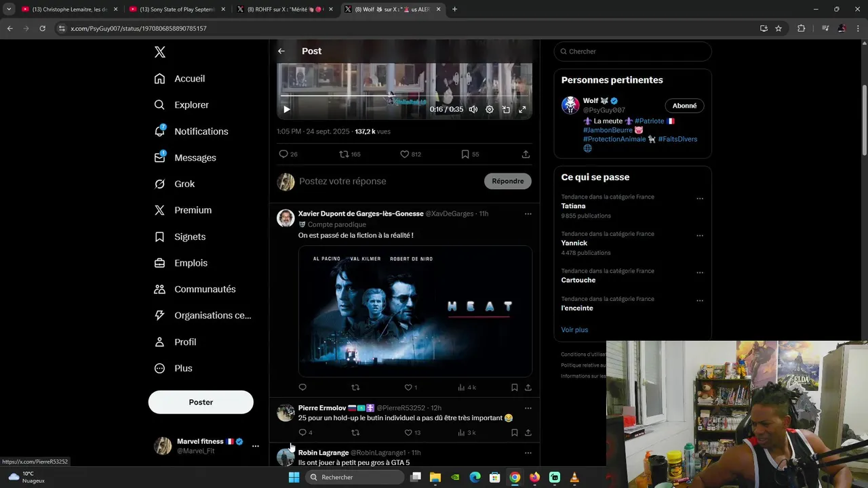Like Xavier Dupont's comment
The image size is (868, 488).
click(x=411, y=388)
